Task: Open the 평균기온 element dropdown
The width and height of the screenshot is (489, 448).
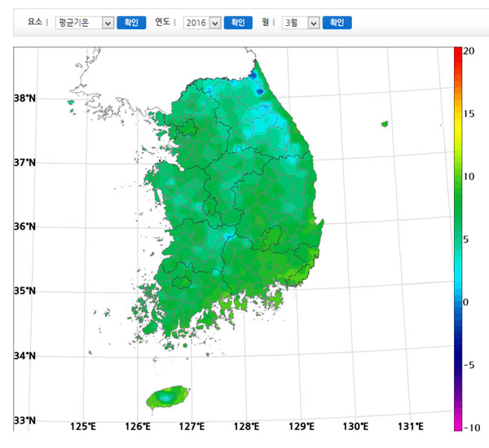Action: click(84, 23)
